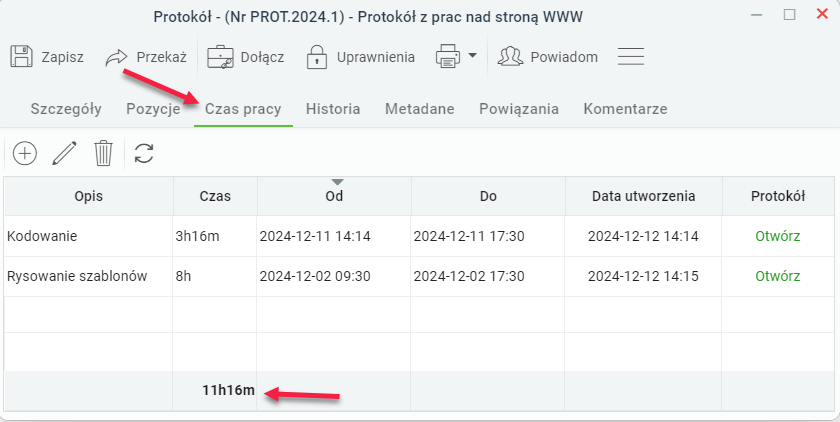Open the Pozycje tab
Viewport: 840px width, 422px height.
click(153, 109)
